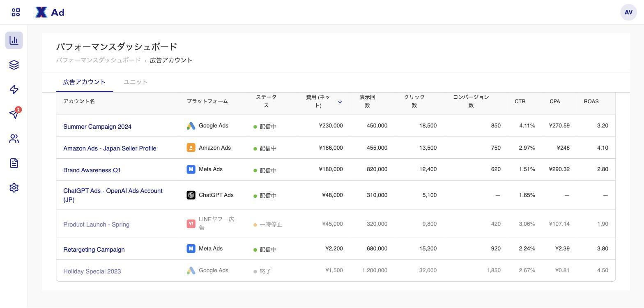Open the settings gear sidebar icon
This screenshot has width=644, height=308.
pos(14,188)
